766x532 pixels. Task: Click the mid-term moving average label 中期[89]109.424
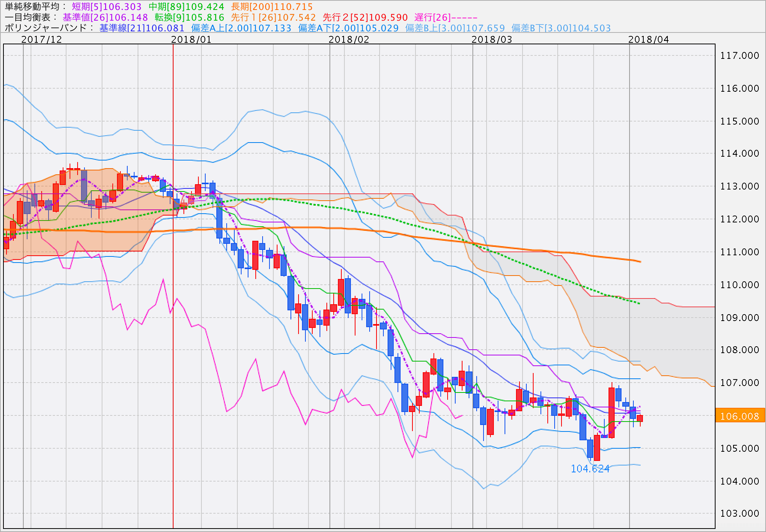pyautogui.click(x=186, y=6)
